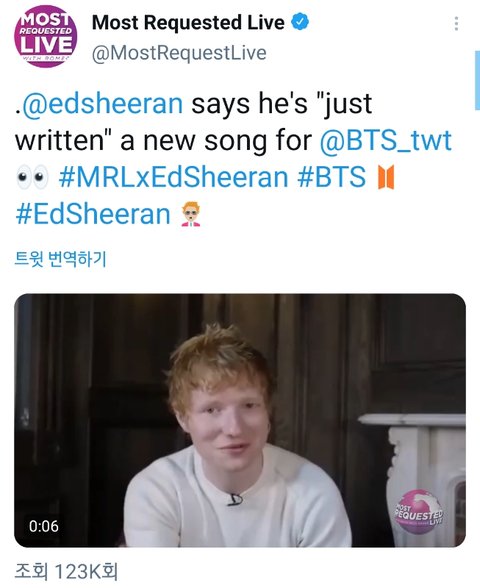The height and width of the screenshot is (588, 480).
Task: Open the Most Requested Live display name
Action: pos(188,22)
